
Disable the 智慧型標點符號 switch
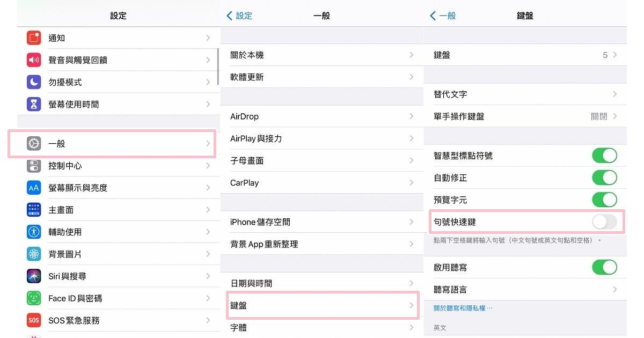tap(604, 156)
